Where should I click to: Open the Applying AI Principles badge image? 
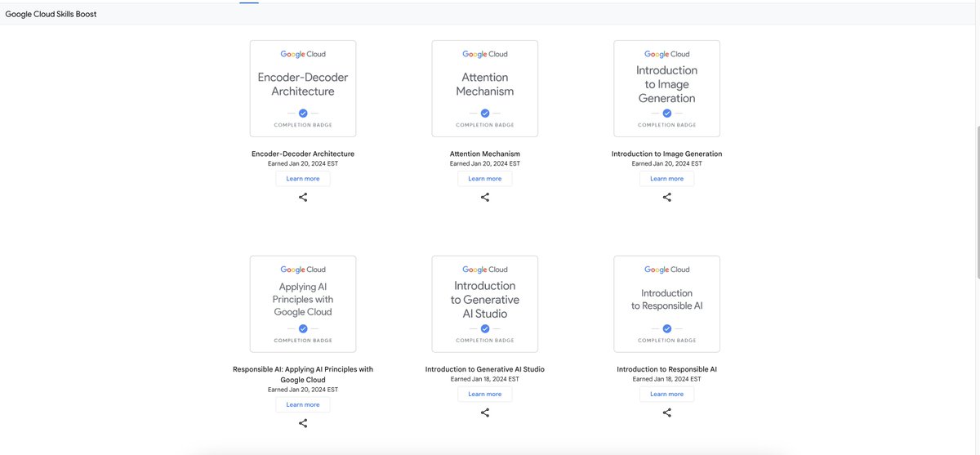[303, 304]
